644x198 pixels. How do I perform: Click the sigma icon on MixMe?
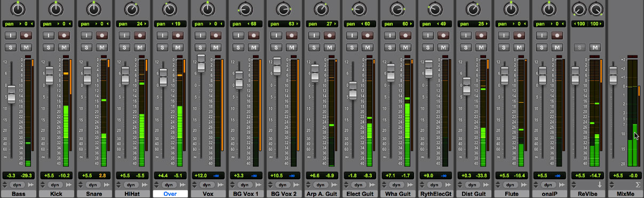point(638,184)
